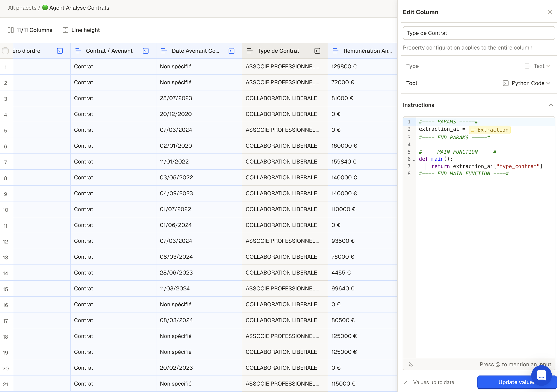Image resolution: width=560 pixels, height=392 pixels.
Task: Go to All phacets breadcrumb
Action: 22,8
